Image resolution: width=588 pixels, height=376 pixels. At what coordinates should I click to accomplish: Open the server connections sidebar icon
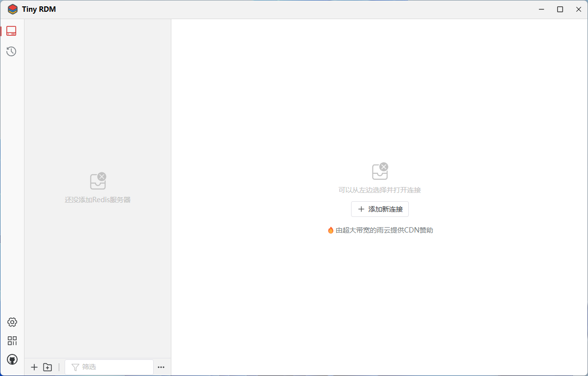(x=11, y=31)
